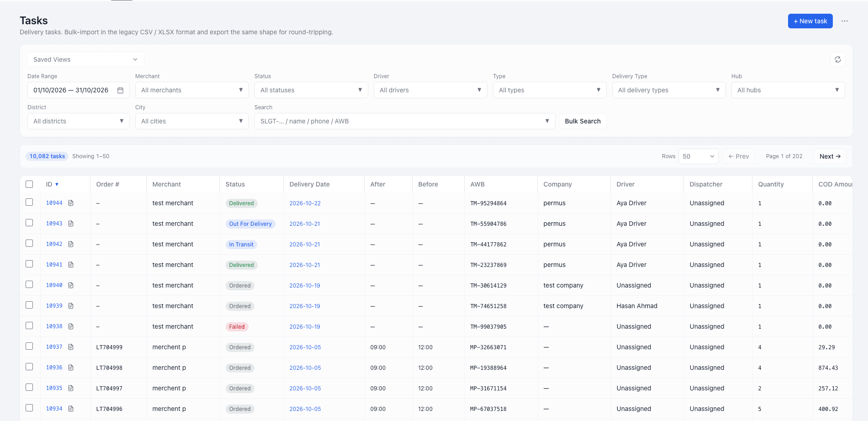Open the Saved Views dropdown
The image size is (868, 421).
pyautogui.click(x=85, y=59)
